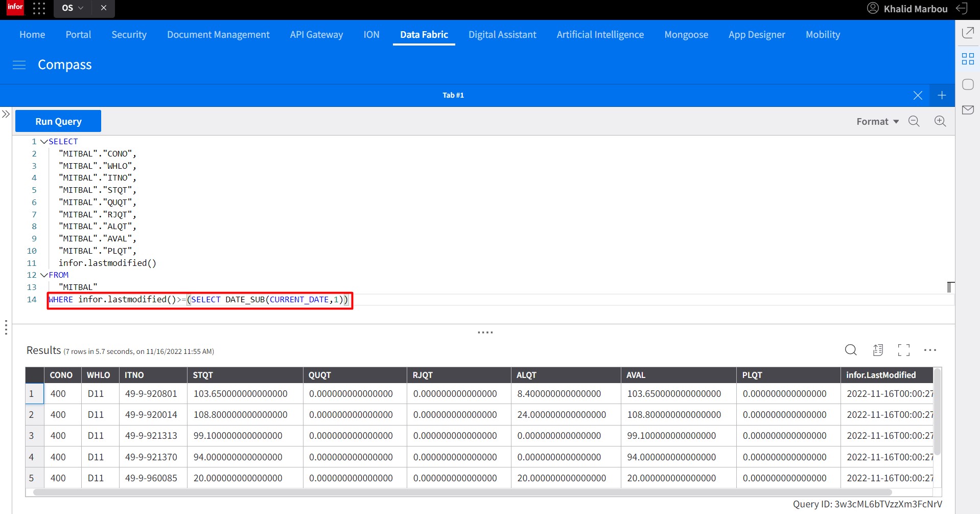This screenshot has height=514, width=980.
Task: Open the widgets grid icon in sidebar
Action: tap(968, 59)
